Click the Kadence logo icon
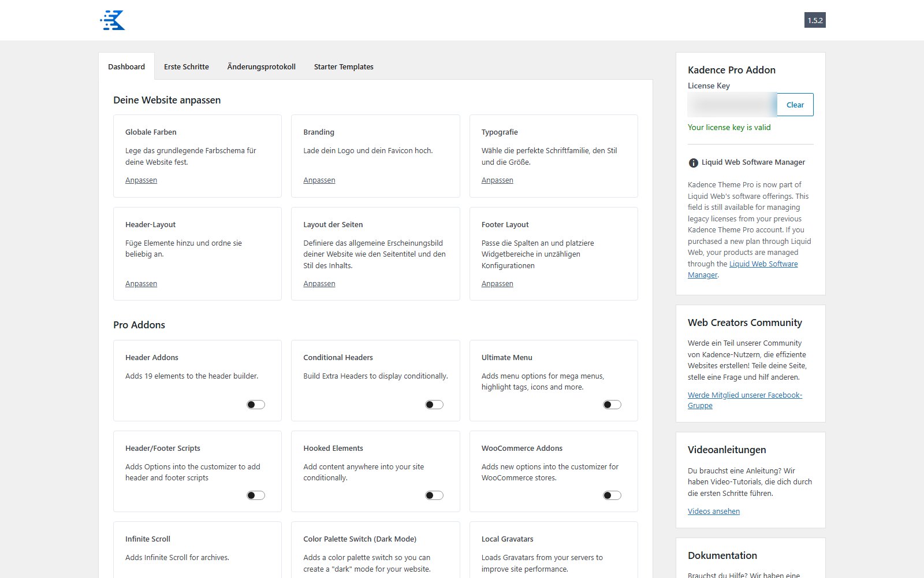The width and height of the screenshot is (924, 578). pyautogui.click(x=113, y=20)
